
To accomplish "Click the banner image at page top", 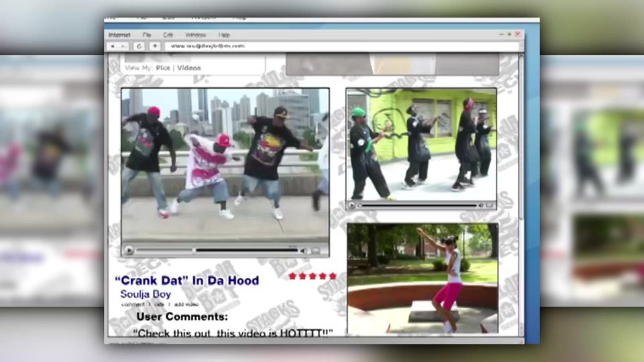I will coord(392,64).
